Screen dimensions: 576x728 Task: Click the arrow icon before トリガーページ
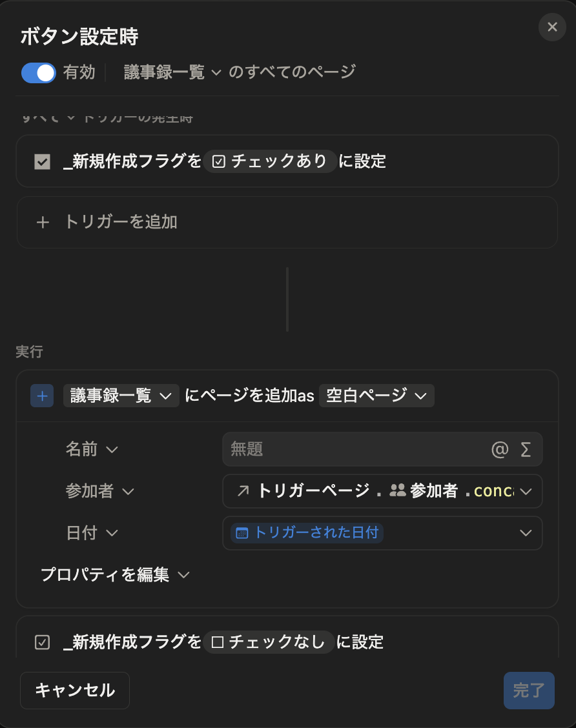click(x=243, y=490)
